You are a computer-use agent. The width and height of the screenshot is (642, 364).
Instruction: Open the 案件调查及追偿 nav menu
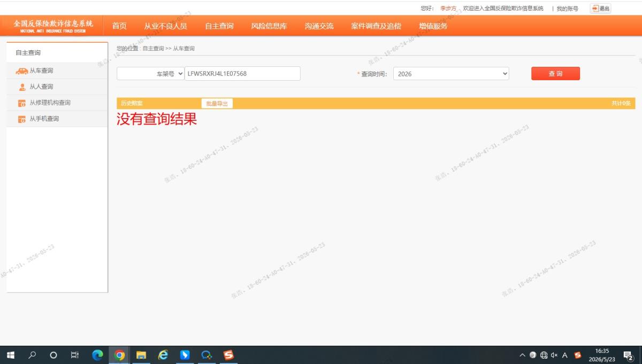point(376,26)
